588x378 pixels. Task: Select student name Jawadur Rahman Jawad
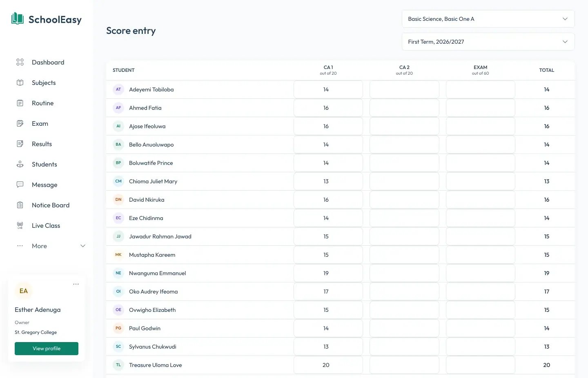[160, 236]
